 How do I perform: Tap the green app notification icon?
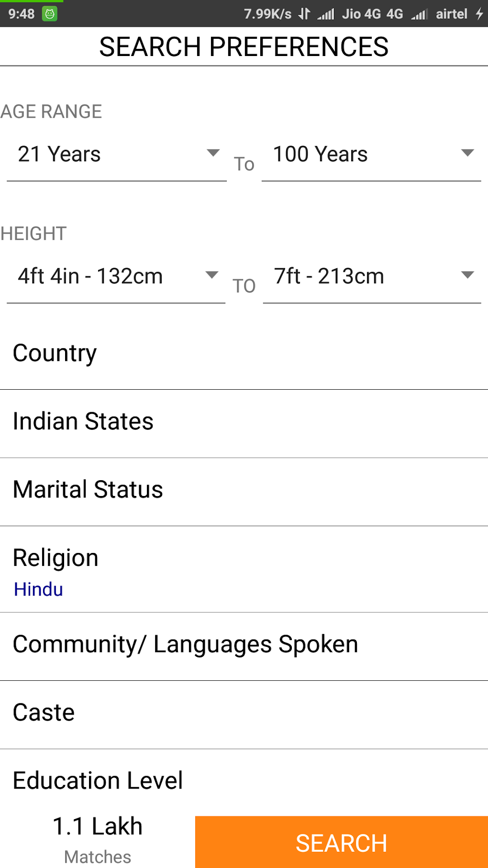coord(49,14)
